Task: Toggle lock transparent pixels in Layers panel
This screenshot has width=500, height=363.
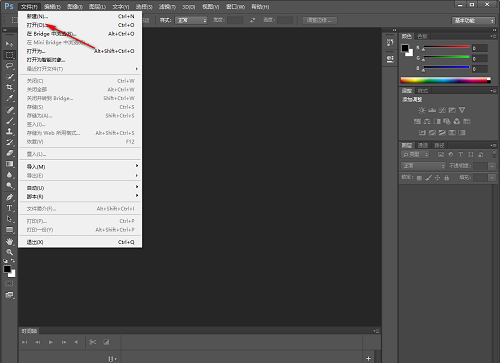Action: click(x=419, y=178)
